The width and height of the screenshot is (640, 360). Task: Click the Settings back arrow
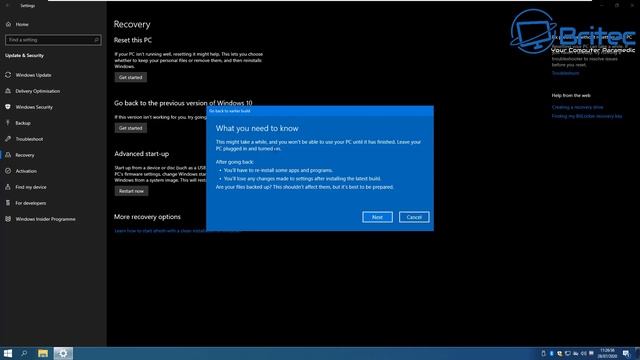7,6
